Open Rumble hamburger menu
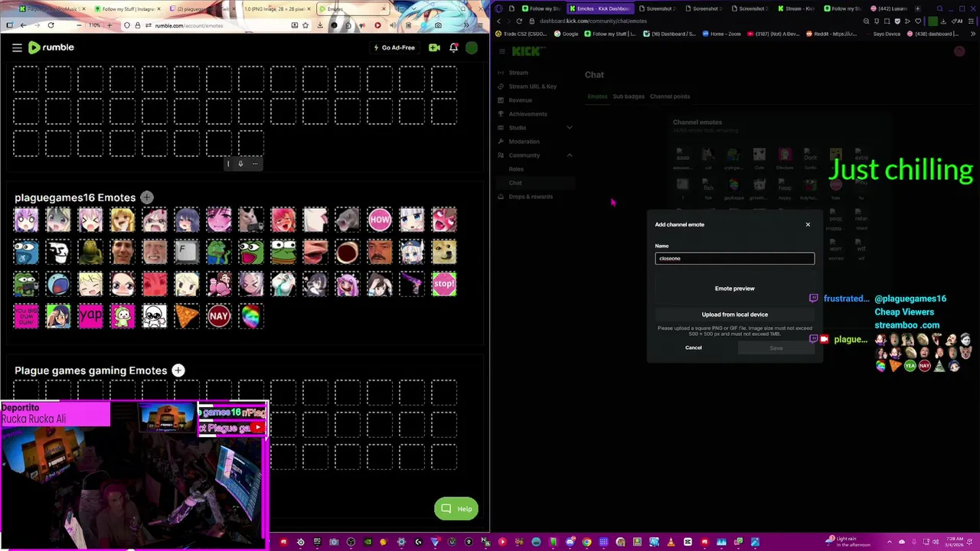The width and height of the screenshot is (980, 551). [x=17, y=47]
